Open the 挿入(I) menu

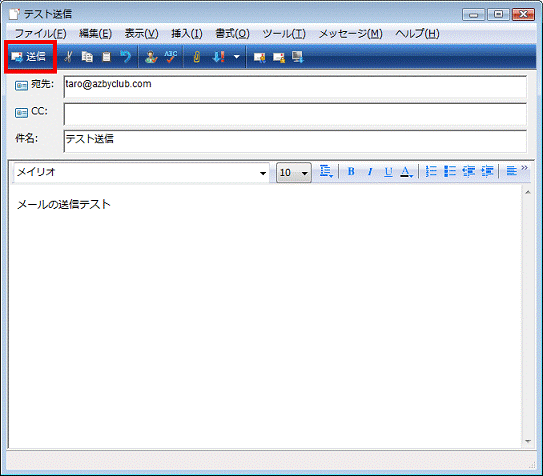point(187,34)
